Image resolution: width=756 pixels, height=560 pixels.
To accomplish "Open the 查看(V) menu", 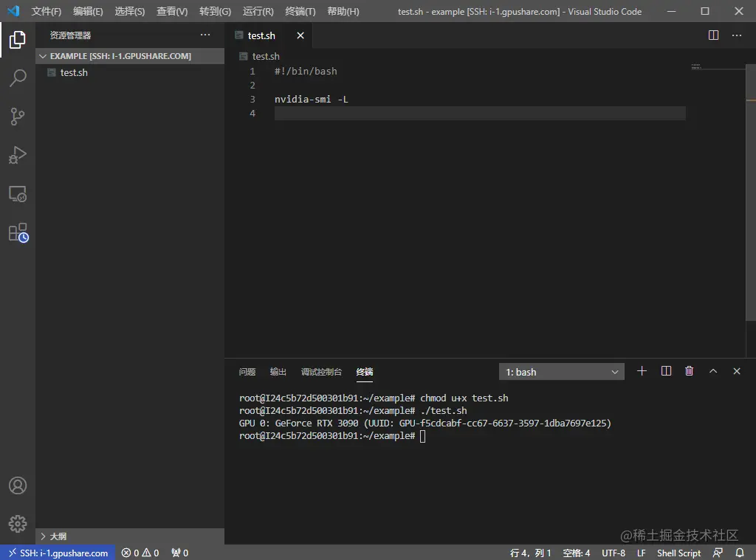I will tap(172, 11).
